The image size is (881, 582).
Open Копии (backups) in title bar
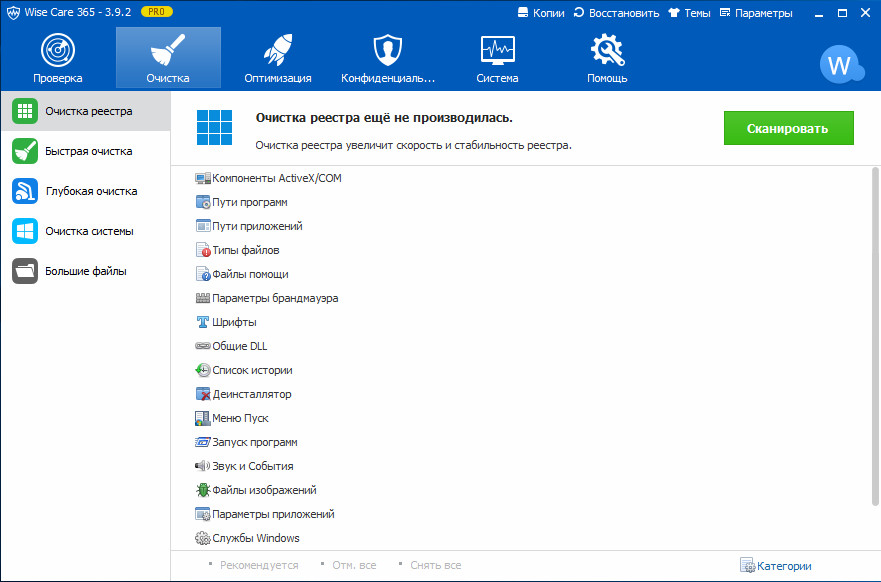(x=541, y=13)
